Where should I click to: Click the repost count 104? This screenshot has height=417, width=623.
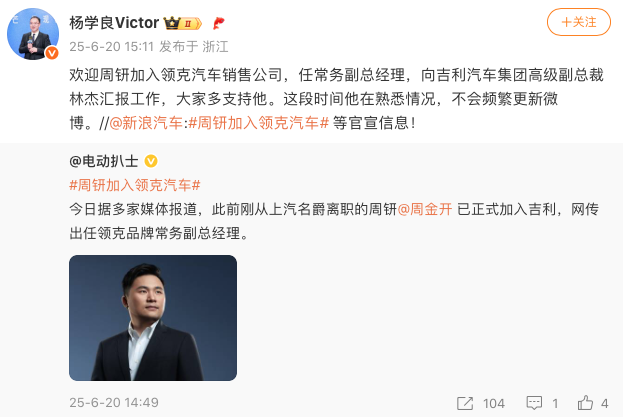[494, 403]
